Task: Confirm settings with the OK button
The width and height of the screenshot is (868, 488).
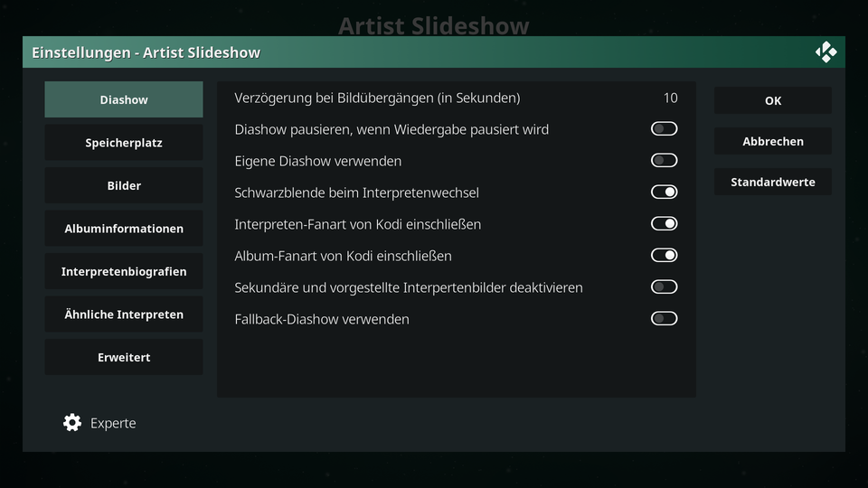Action: tap(773, 100)
